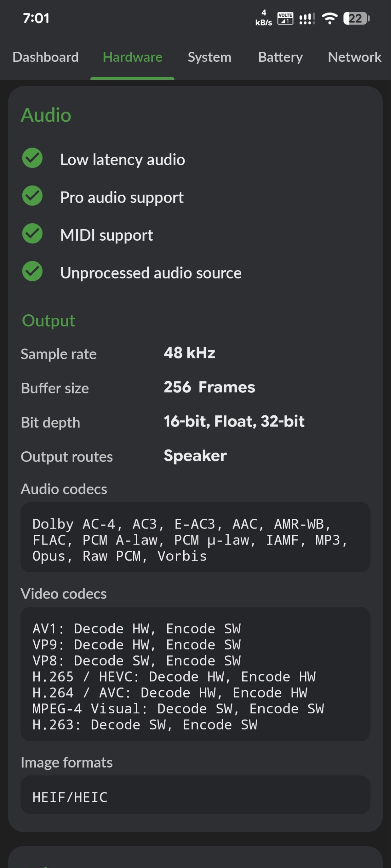The image size is (391, 868).
Task: Tap the Video codecs list box
Action: [195, 674]
